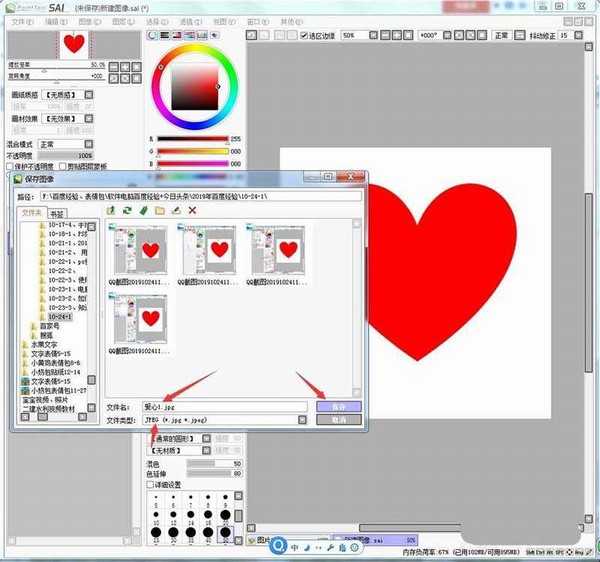This screenshot has width=600, height=562.
Task: Toggle the 选区边缘 checkbox
Action: (304, 35)
